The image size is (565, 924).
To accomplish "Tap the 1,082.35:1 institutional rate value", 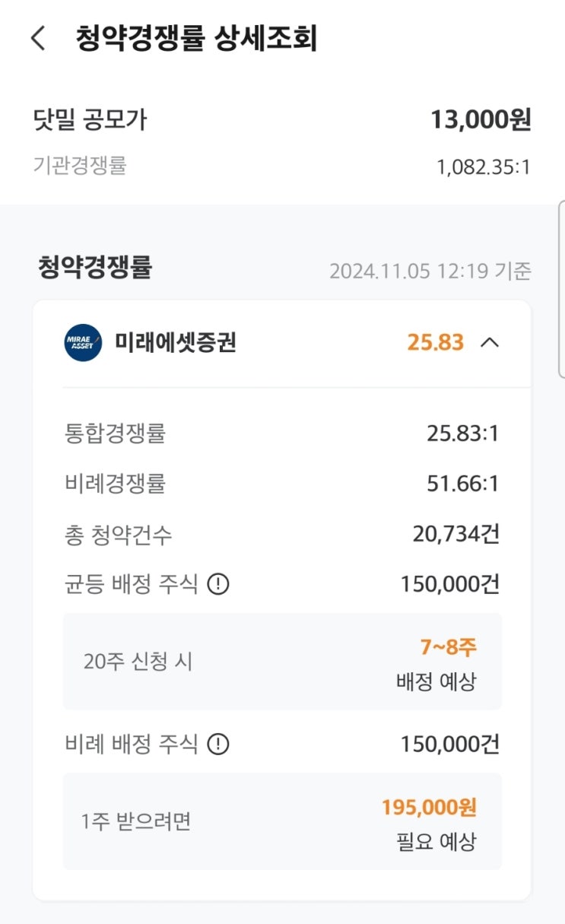I will pos(484,167).
